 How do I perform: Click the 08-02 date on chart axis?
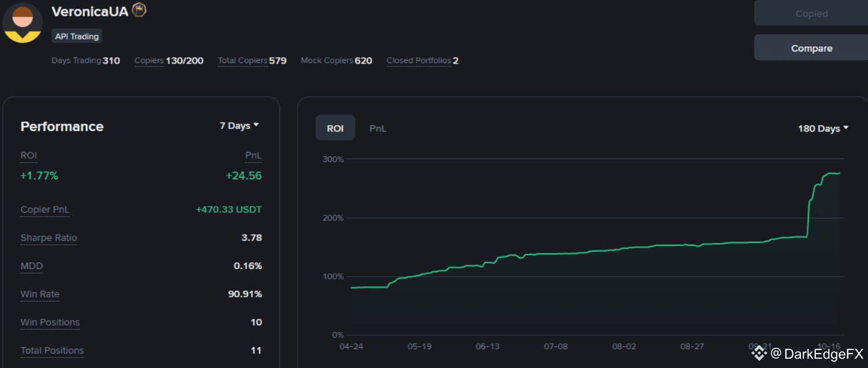(623, 347)
